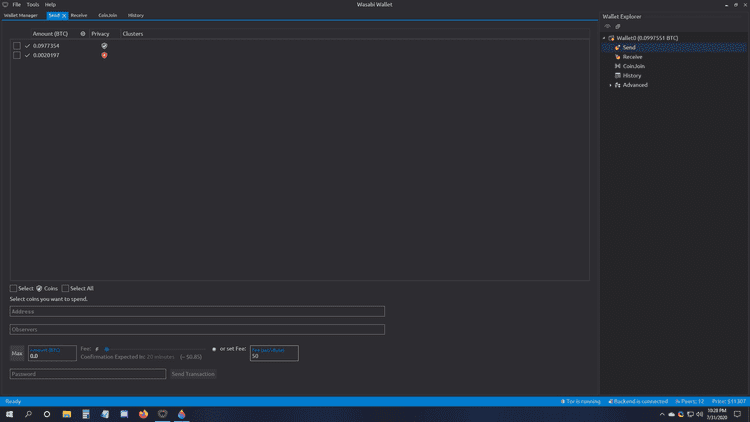The image size is (750, 422).
Task: Switch to the Wallet Manager tab
Action: 21,15
